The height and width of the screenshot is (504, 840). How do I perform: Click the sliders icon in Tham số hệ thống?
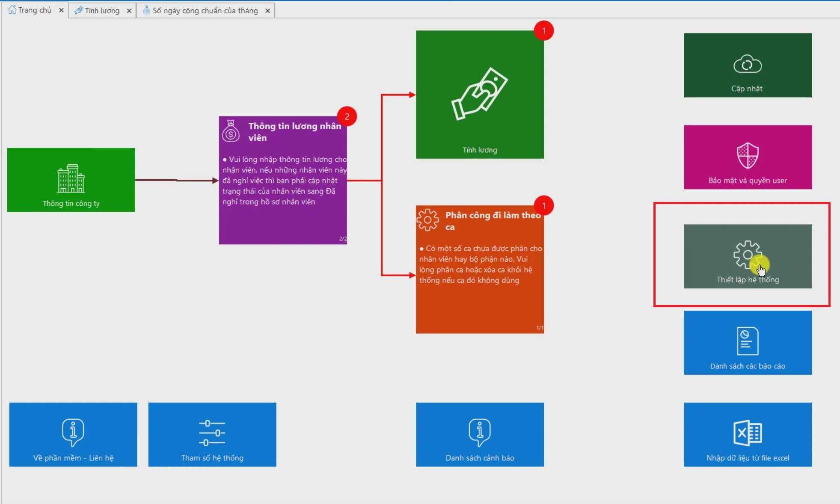212,433
